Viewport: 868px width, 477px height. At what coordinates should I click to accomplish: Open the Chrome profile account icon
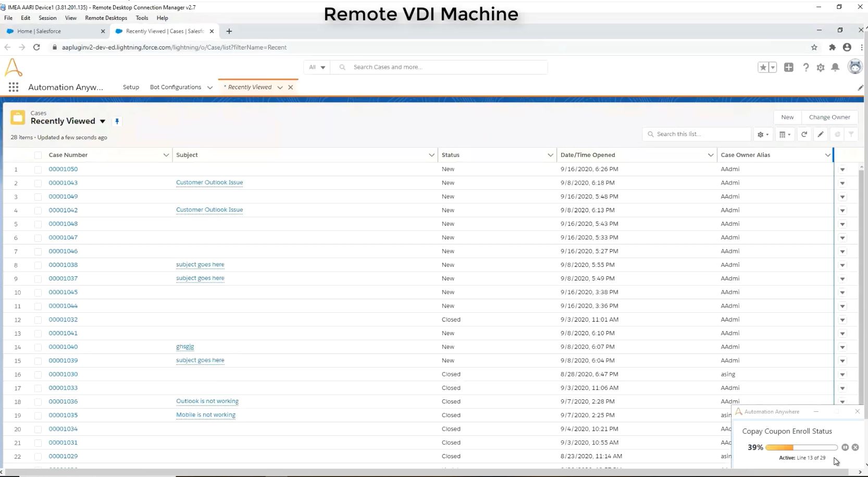(847, 47)
